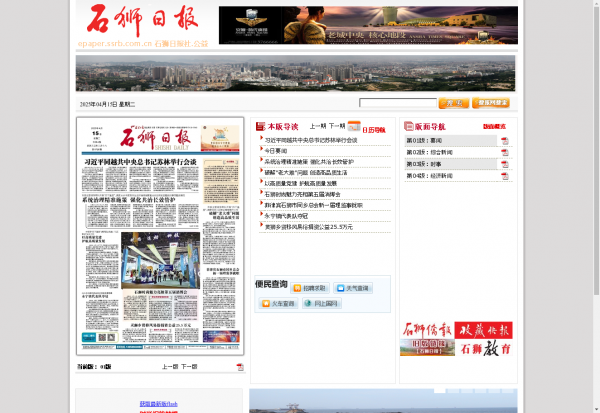This screenshot has height=413, width=600.
Task: Download PDF for page 01 要闻
Action: (x=504, y=141)
